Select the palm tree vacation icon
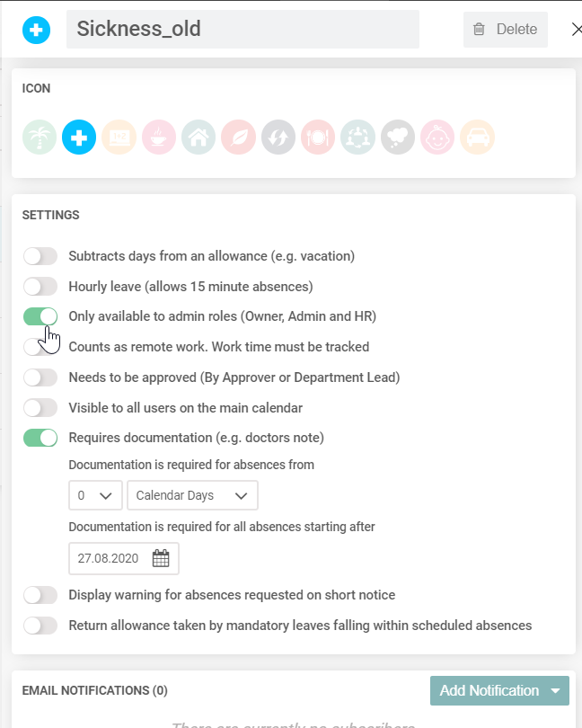Image resolution: width=582 pixels, height=728 pixels. point(40,138)
